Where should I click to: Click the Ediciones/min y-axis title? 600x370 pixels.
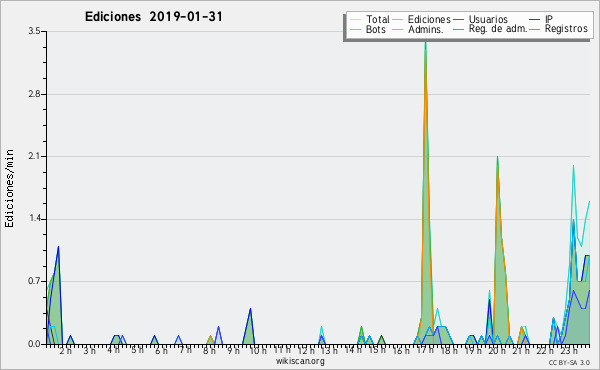point(9,188)
